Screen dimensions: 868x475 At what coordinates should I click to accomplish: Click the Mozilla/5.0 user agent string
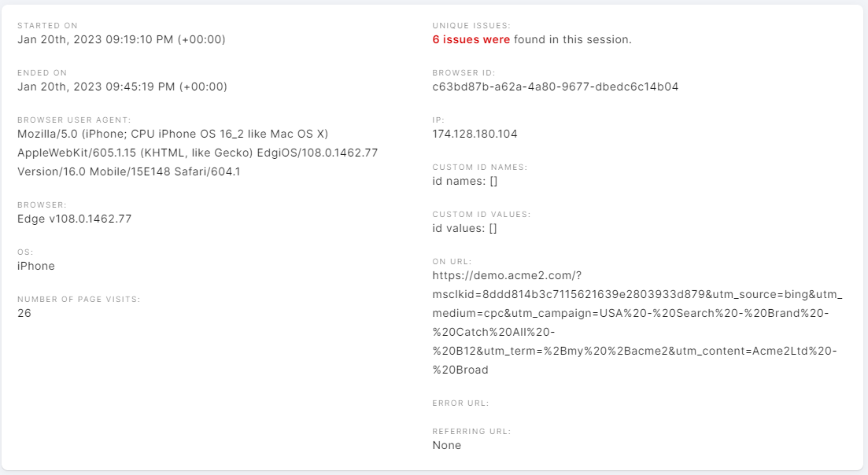click(x=198, y=153)
